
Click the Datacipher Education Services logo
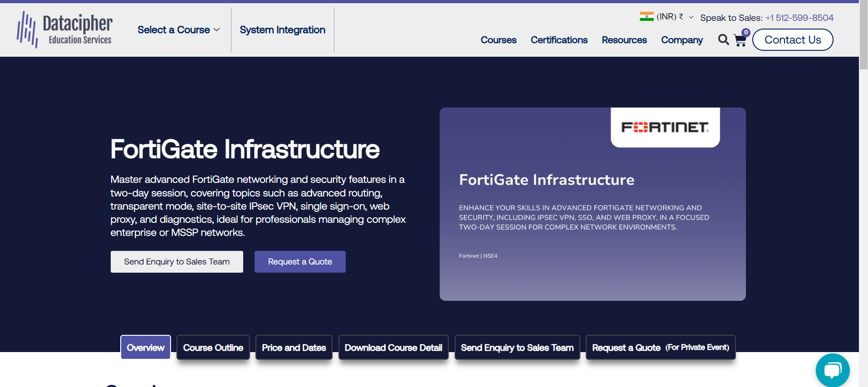[64, 30]
